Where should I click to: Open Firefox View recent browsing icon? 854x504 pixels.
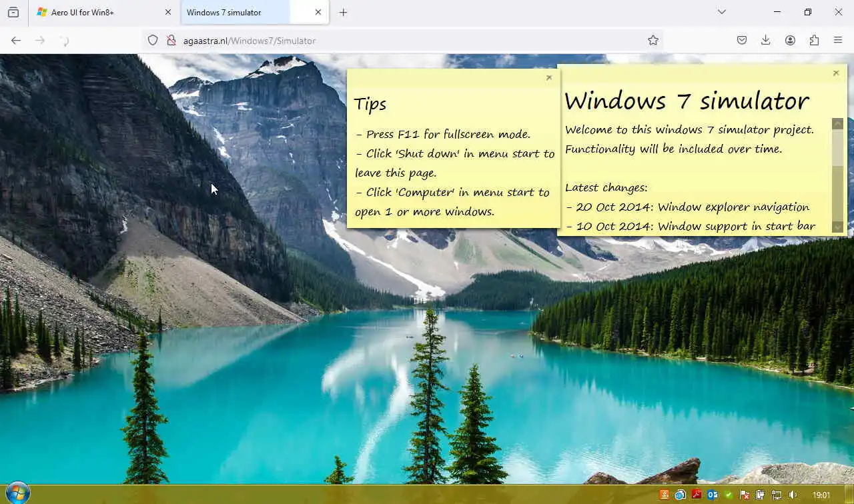[13, 12]
